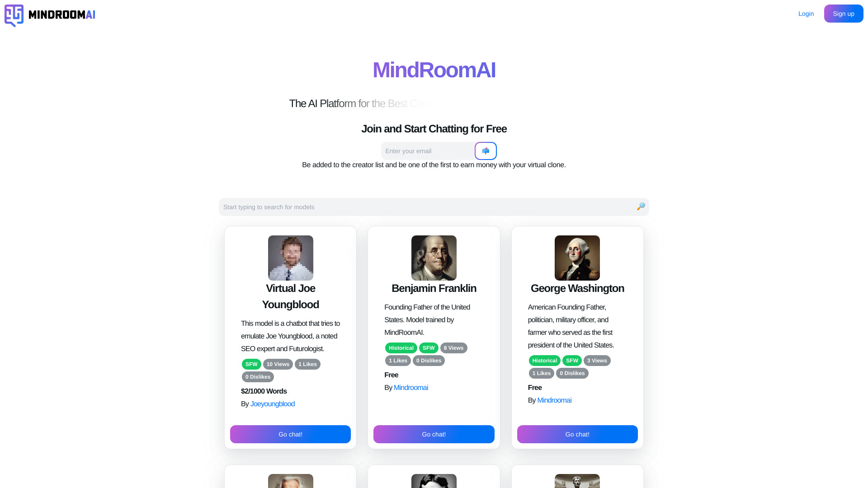Click the SFW tag icon on Benjamin Franklin

pos(429,348)
